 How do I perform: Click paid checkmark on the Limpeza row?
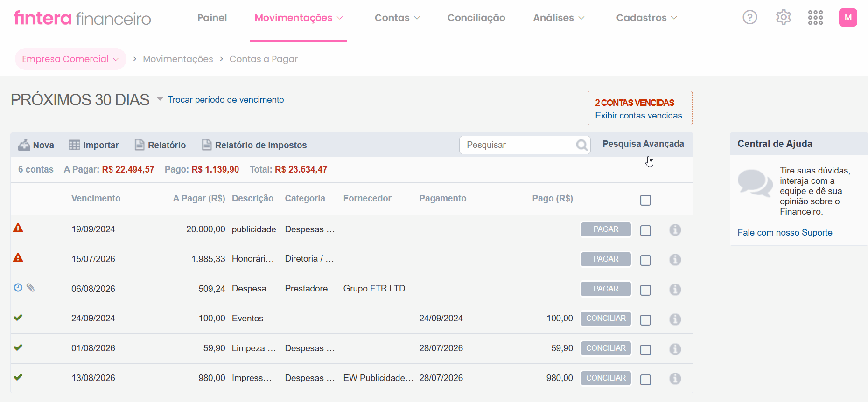(x=18, y=347)
